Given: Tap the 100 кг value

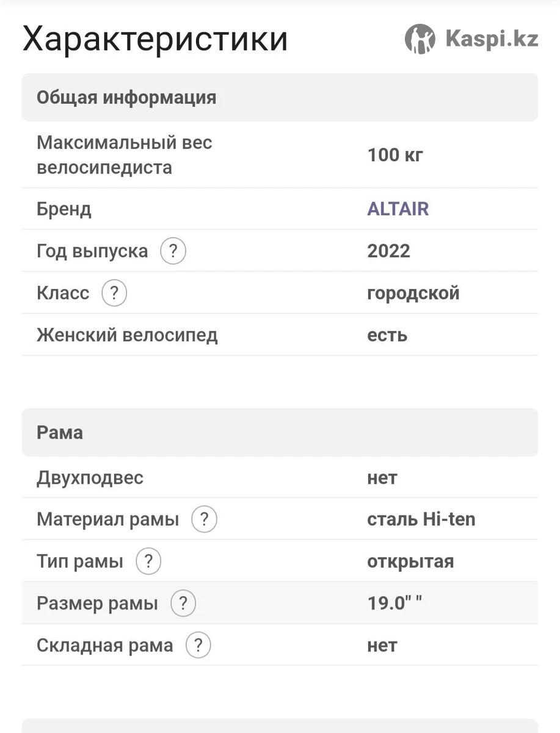Looking at the screenshot, I should [x=395, y=155].
